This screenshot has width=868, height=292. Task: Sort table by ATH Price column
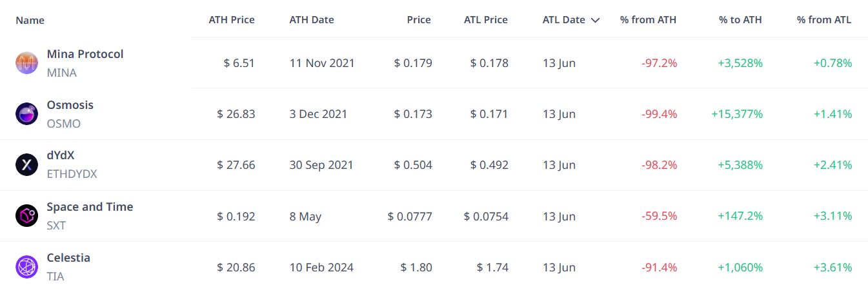pos(232,19)
